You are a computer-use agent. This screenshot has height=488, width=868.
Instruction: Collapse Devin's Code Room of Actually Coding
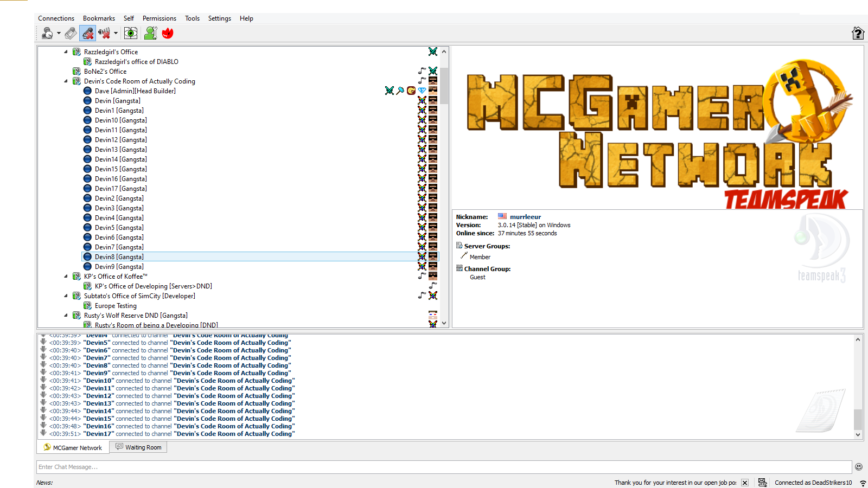click(x=66, y=81)
